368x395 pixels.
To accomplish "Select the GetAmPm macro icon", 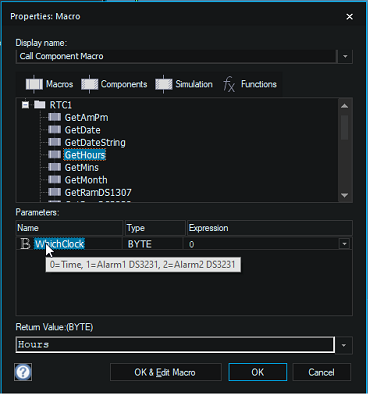I will click(x=54, y=117).
